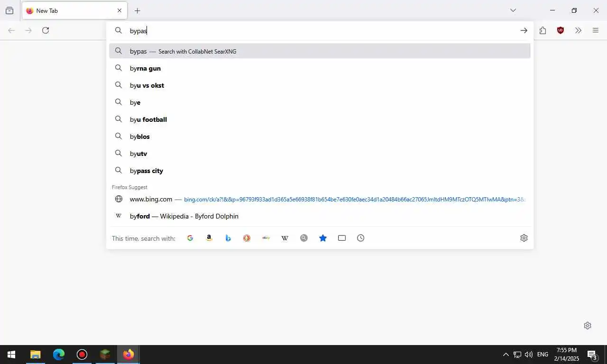Switch ENG input language

543,355
